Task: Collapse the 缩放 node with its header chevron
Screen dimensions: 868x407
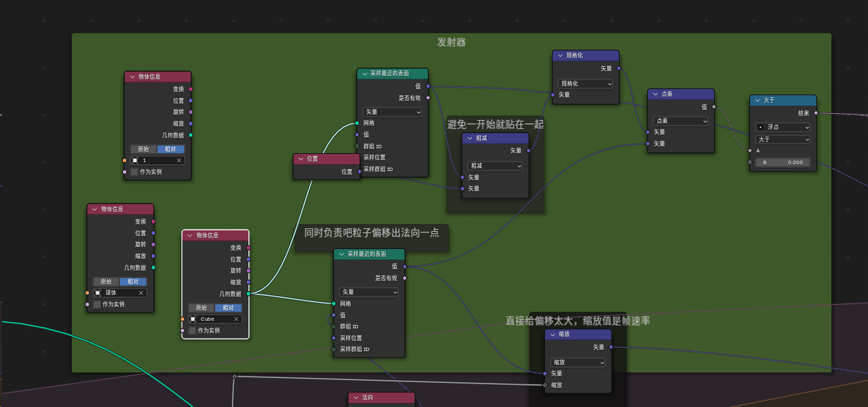Action: tap(553, 334)
